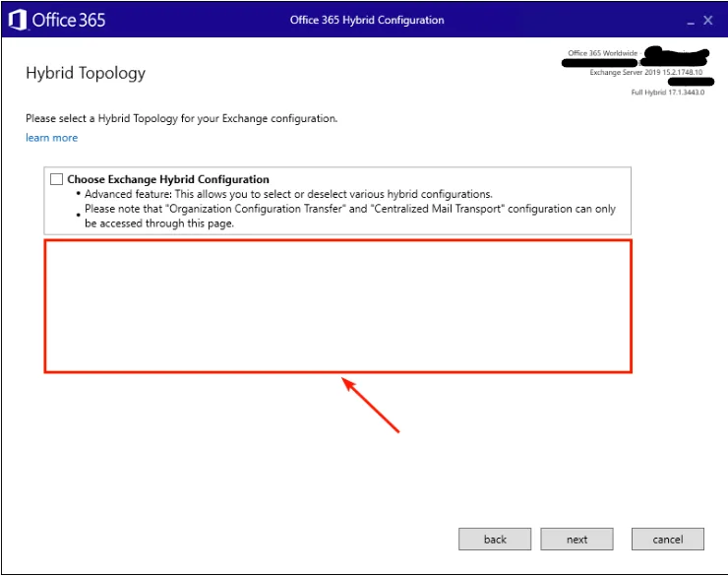The width and height of the screenshot is (728, 576).
Task: Close the Hybrid Configuration wizard window
Action: tap(708, 20)
